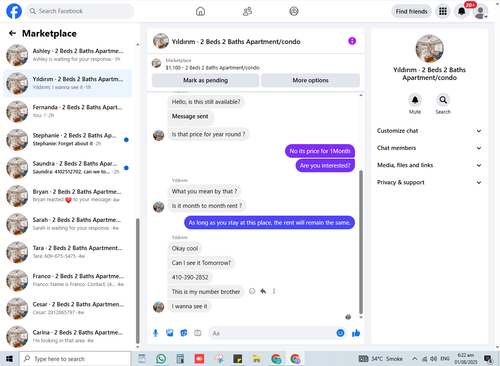
Task: Open Fernanda's conversation
Action: [67, 111]
